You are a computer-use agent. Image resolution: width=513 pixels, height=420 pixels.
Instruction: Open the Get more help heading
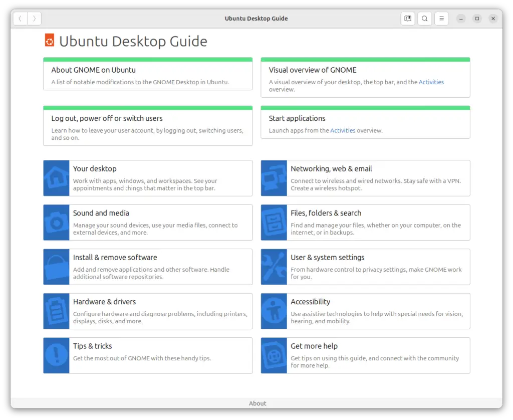point(314,346)
